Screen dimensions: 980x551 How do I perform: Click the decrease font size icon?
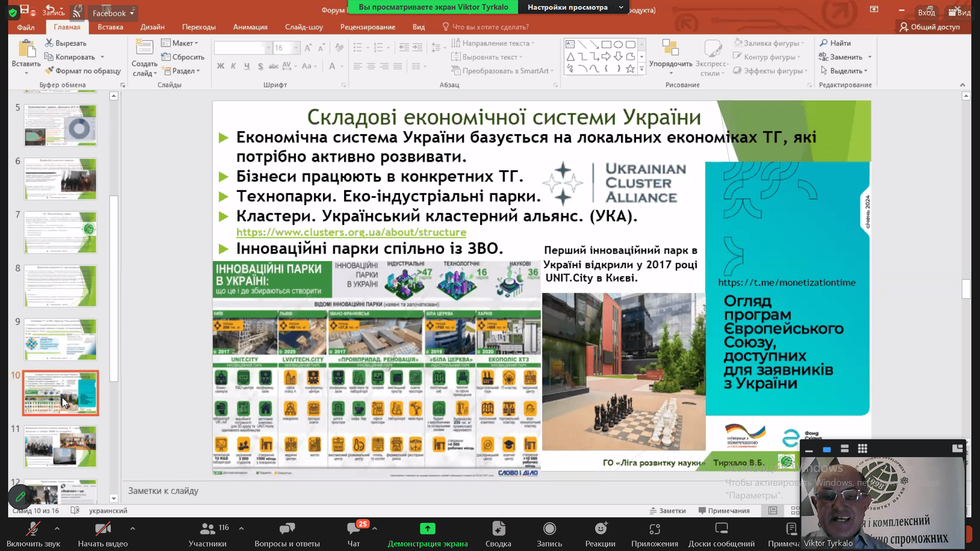click(321, 48)
